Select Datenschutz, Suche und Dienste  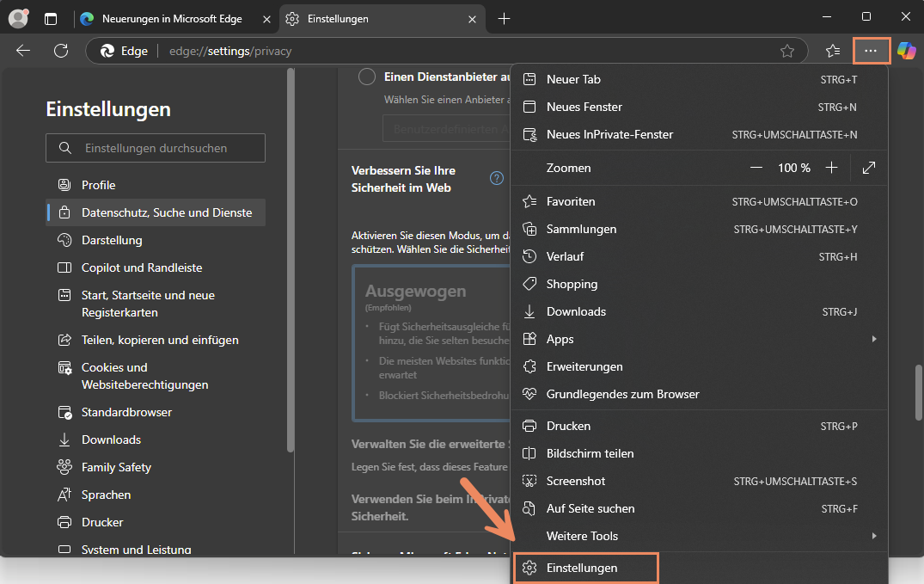click(x=156, y=213)
